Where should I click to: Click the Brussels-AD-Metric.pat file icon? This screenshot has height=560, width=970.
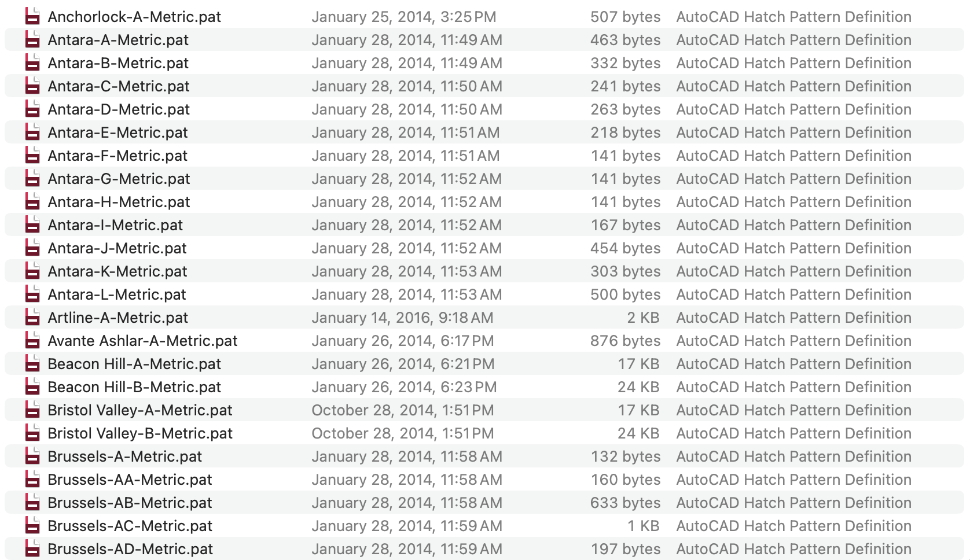coord(33,548)
